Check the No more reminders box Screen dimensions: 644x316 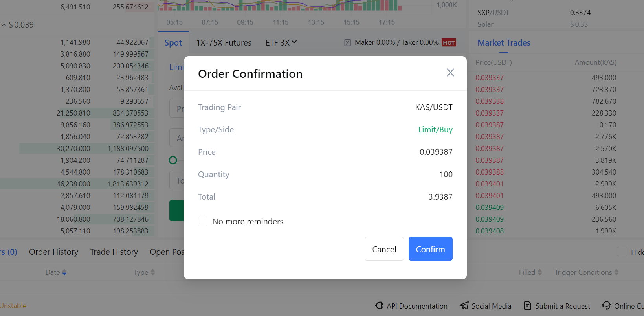[x=203, y=221]
